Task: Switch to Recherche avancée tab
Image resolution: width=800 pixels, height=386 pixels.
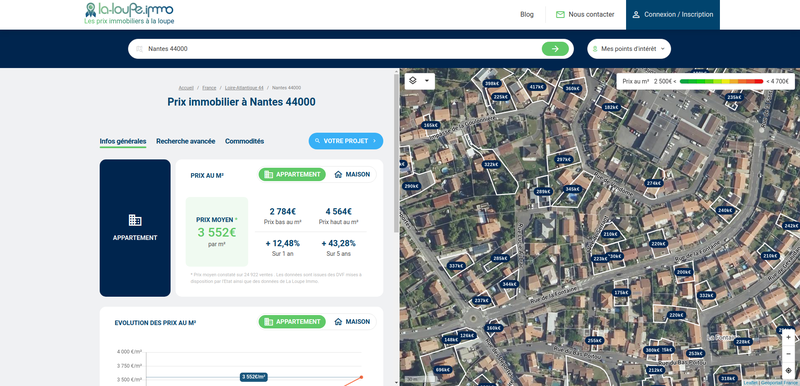Action: click(x=186, y=141)
